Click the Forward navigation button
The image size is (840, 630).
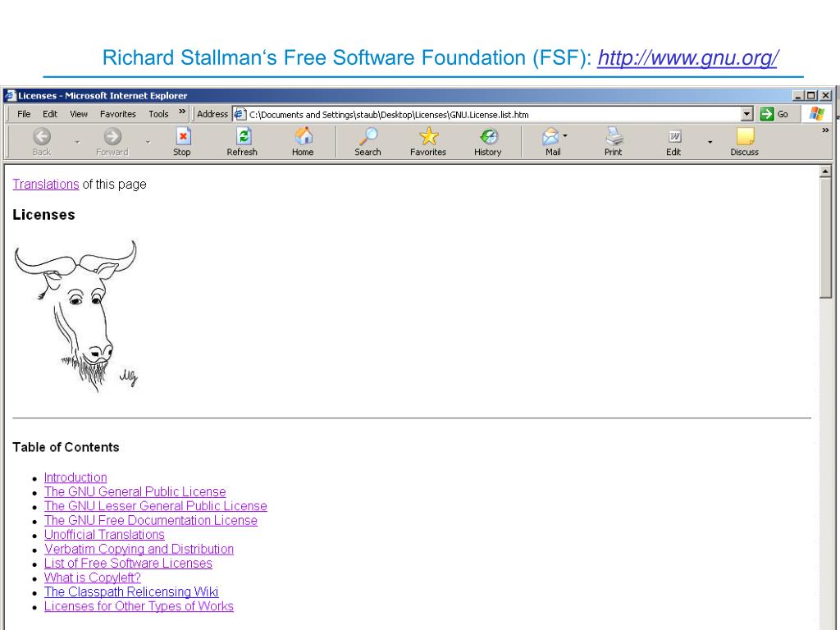[112, 142]
